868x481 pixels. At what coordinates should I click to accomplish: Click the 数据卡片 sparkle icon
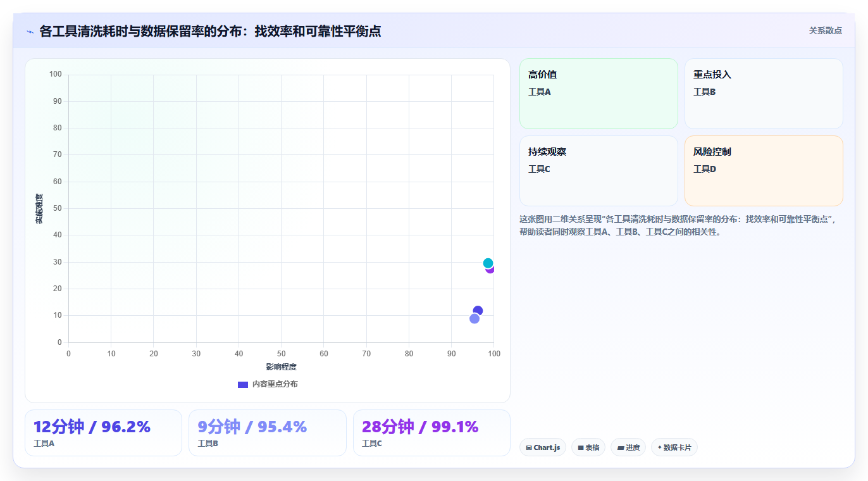coord(660,447)
